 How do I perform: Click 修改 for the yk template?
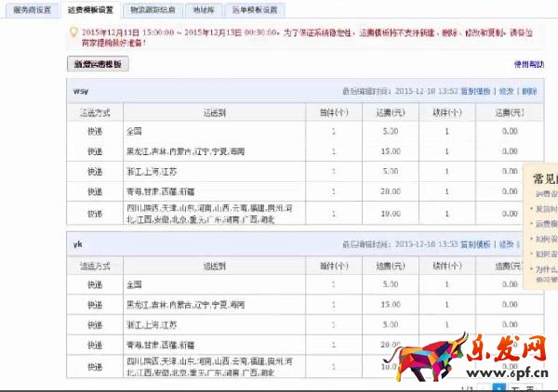[506, 244]
